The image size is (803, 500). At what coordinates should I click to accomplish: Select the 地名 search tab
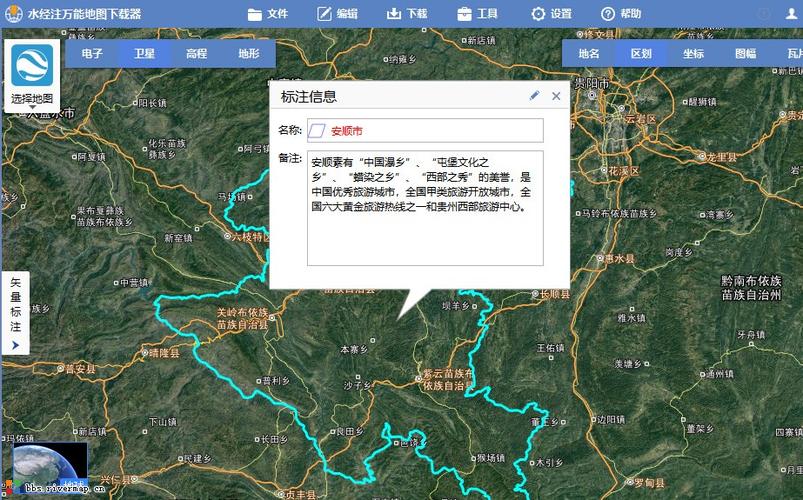(x=589, y=53)
